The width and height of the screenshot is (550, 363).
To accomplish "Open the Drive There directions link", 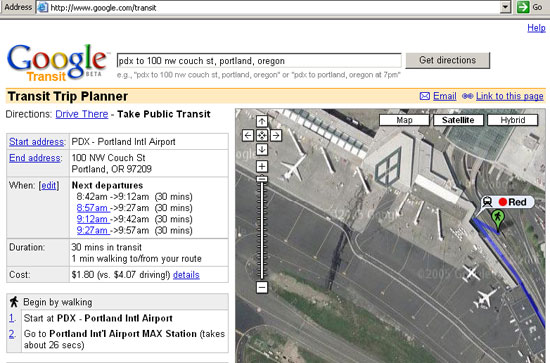I will pos(82,114).
